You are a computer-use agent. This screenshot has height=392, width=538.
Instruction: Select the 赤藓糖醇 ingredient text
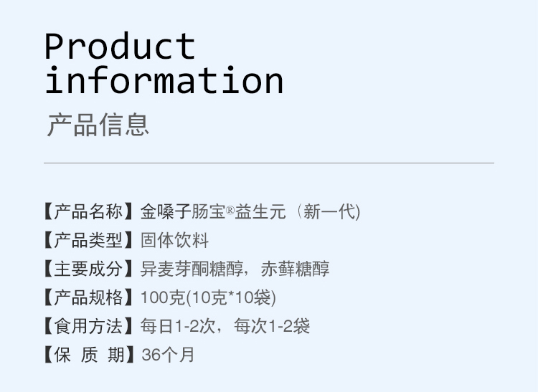[x=296, y=269]
